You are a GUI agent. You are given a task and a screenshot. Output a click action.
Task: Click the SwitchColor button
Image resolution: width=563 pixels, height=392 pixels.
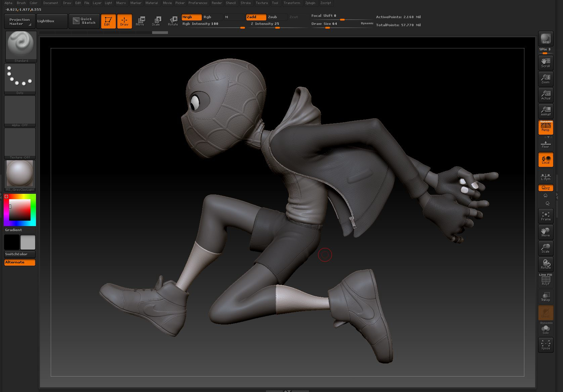coord(20,254)
